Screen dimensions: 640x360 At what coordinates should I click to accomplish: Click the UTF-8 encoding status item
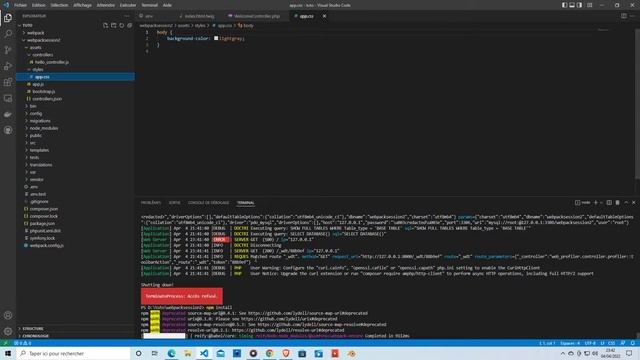[590, 343]
